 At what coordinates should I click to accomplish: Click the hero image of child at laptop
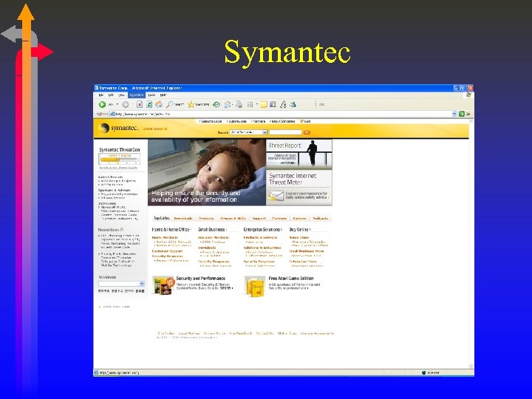click(207, 172)
